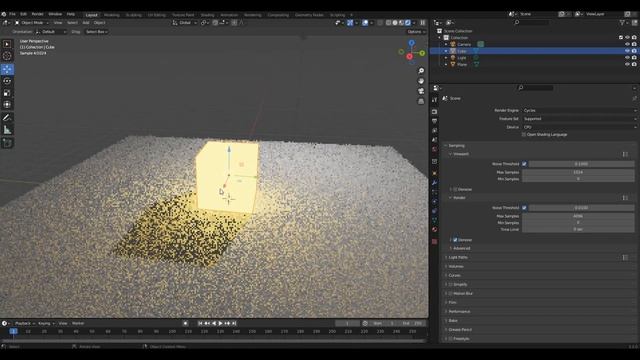This screenshot has width=640, height=360.
Task: Collapse the Sampling panel
Action: pyautogui.click(x=456, y=146)
